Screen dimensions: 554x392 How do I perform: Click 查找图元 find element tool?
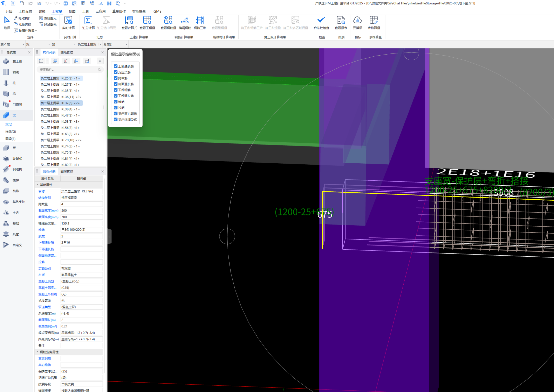(x=48, y=18)
